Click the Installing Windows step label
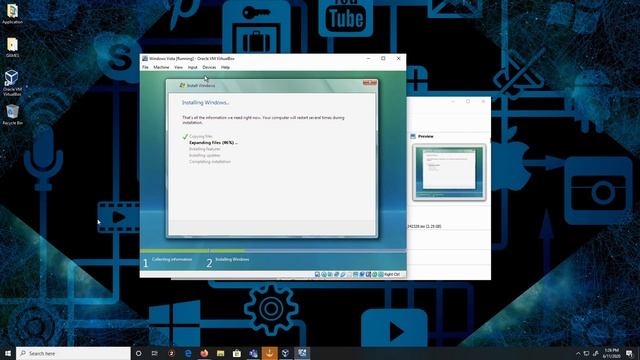 coord(232,260)
